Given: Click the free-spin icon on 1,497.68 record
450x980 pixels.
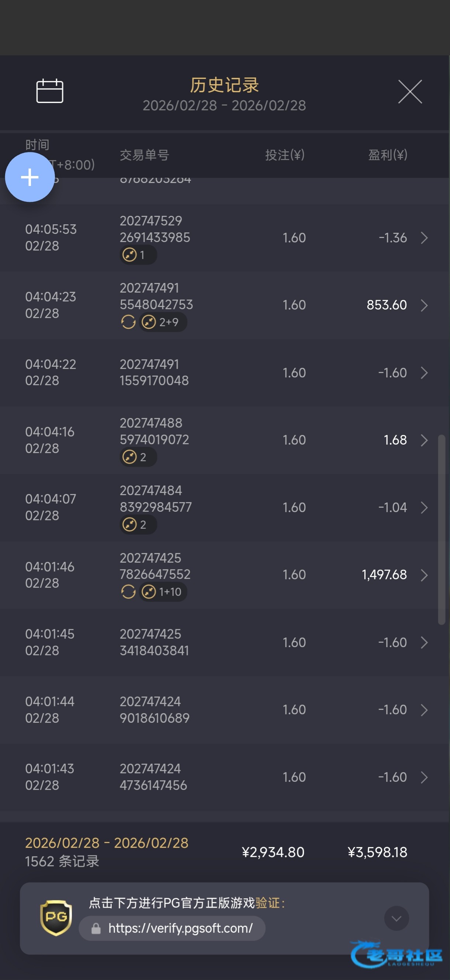Looking at the screenshot, I should pos(128,592).
